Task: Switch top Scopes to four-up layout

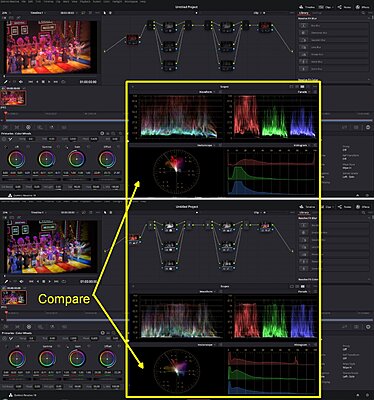Action: click(303, 87)
